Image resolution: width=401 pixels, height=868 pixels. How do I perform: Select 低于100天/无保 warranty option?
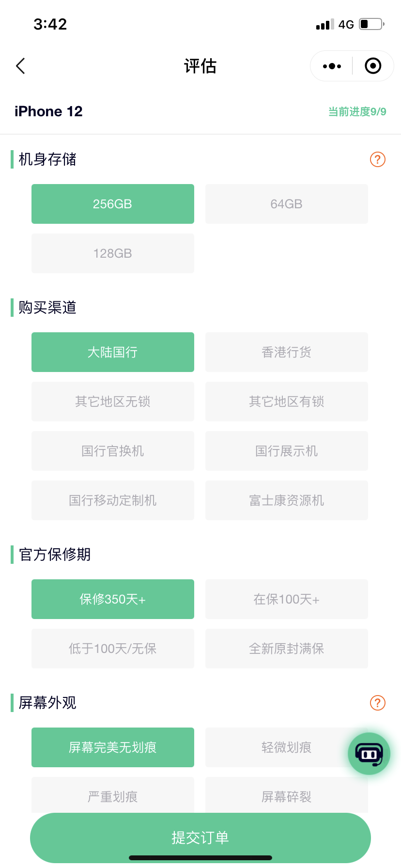tap(113, 649)
